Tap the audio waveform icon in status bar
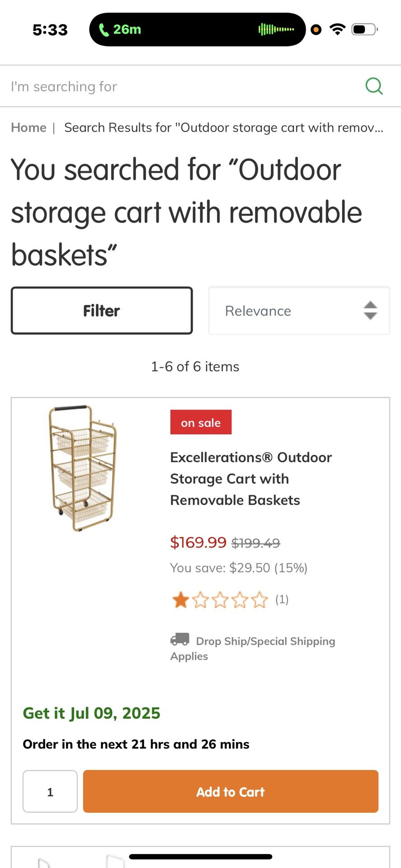This screenshot has width=401, height=868. tap(276, 30)
